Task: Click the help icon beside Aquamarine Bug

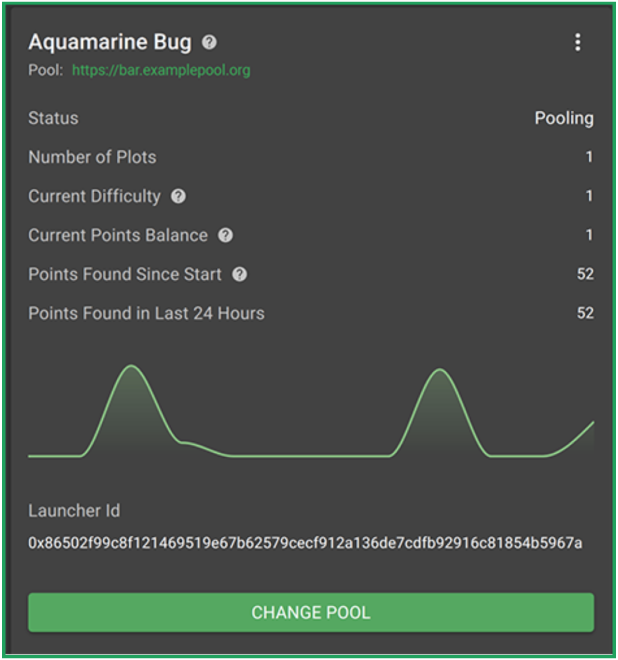Action: (x=209, y=42)
